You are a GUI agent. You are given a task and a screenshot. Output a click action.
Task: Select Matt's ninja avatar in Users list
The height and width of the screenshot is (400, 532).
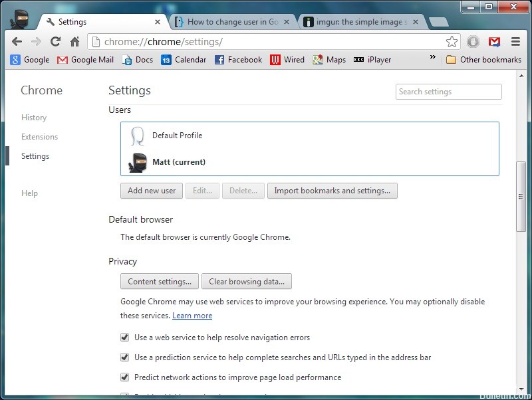pyautogui.click(x=138, y=163)
